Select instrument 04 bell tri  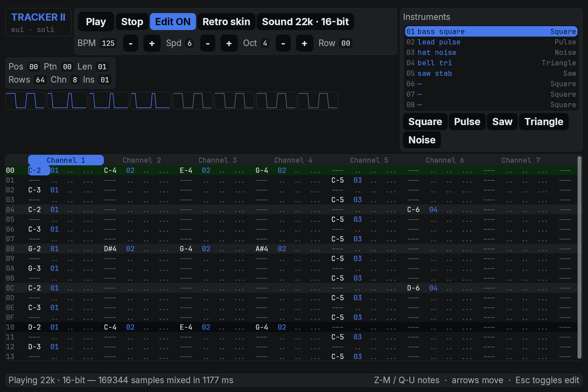click(x=491, y=63)
